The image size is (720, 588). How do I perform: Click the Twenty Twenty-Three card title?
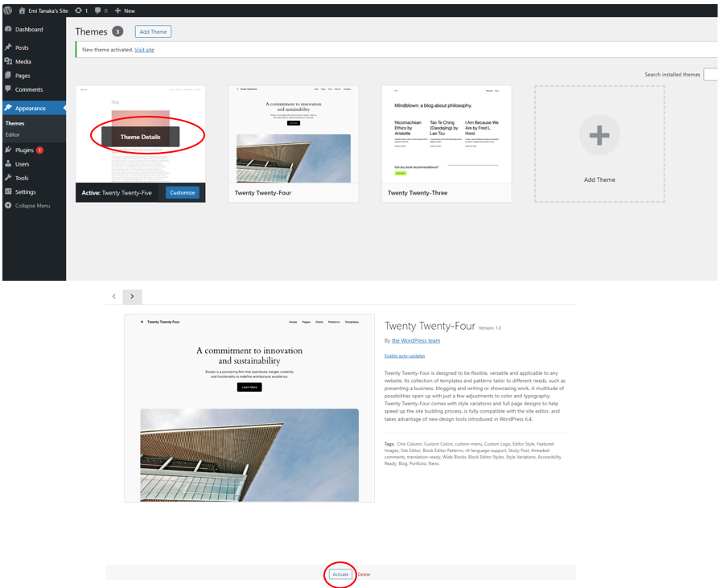coord(418,193)
